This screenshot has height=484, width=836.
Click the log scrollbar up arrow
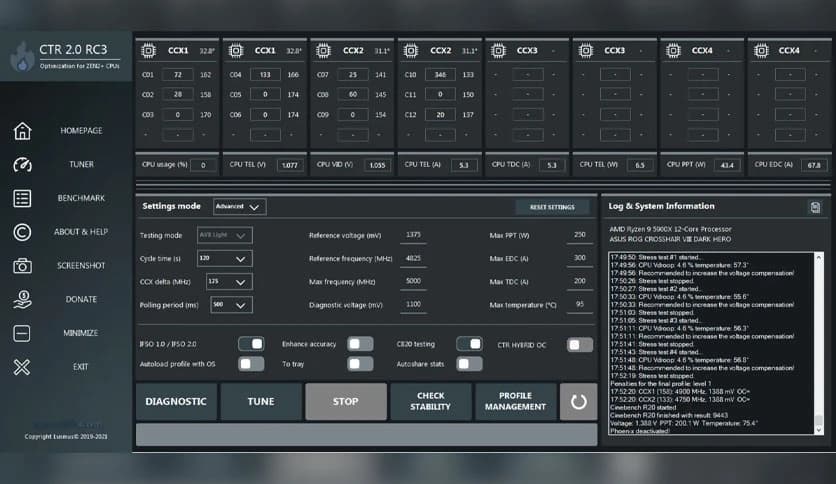(x=819, y=257)
